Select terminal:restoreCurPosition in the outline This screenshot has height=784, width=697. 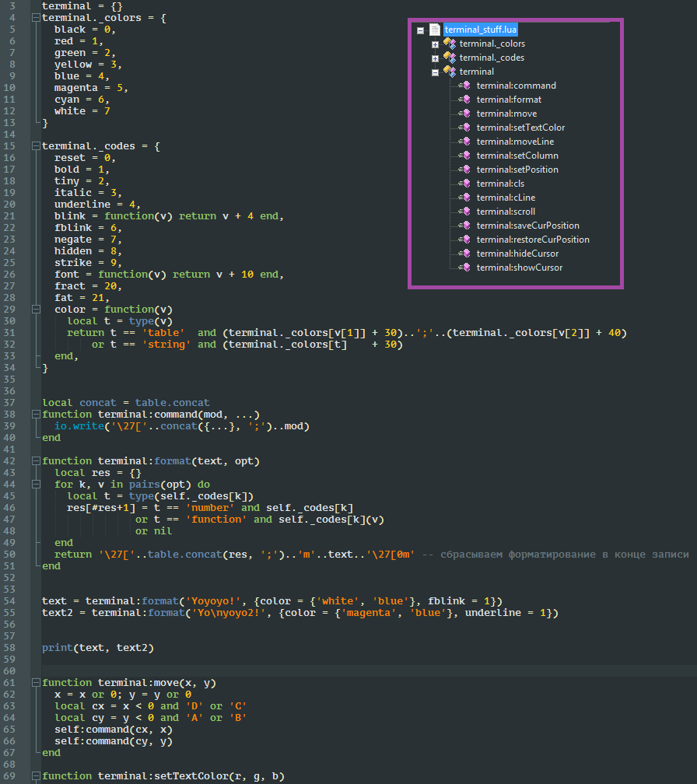pos(533,240)
